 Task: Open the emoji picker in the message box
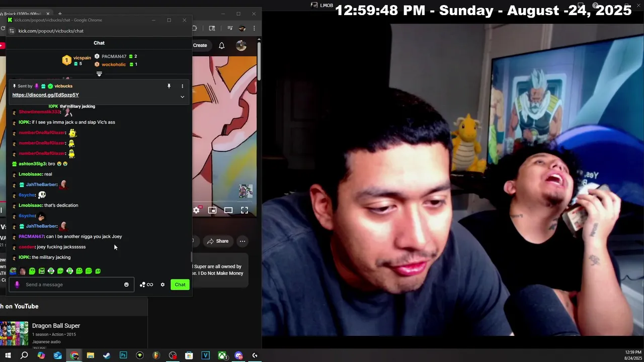coord(126,285)
